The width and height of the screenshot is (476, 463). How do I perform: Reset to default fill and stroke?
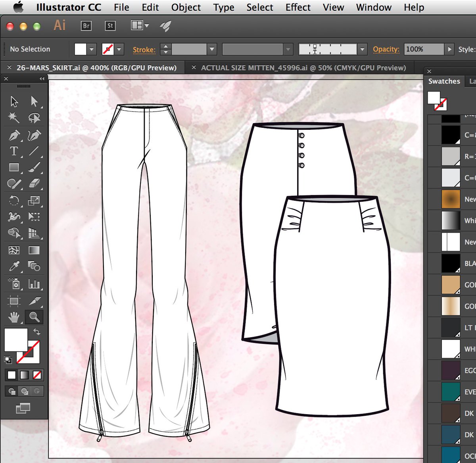pos(8,360)
